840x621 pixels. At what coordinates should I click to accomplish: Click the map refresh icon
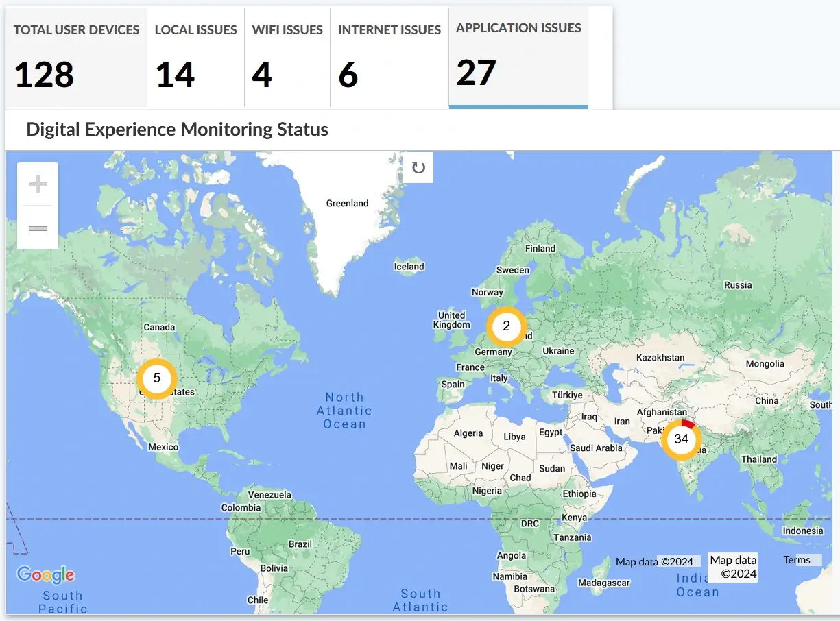click(418, 168)
